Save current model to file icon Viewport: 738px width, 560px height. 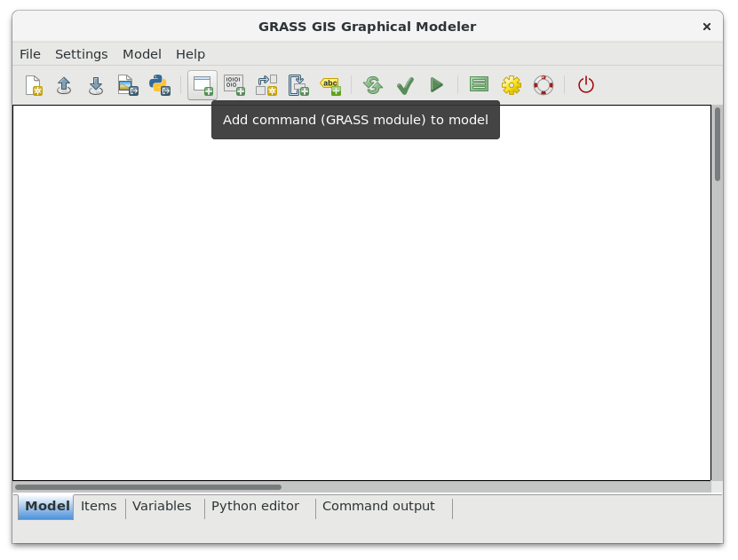96,85
